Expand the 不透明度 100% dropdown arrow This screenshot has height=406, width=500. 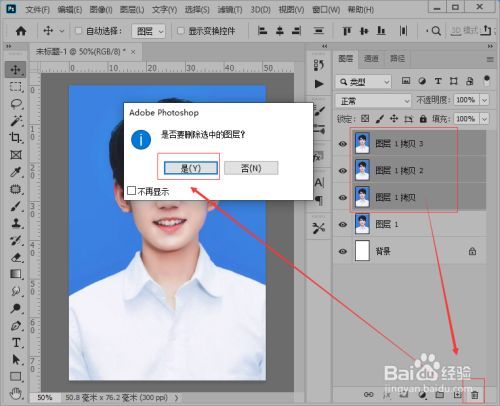click(x=484, y=100)
